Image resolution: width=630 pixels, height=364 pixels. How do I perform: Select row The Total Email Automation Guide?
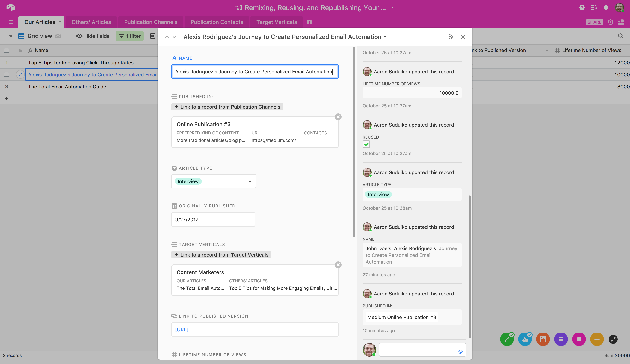[67, 86]
